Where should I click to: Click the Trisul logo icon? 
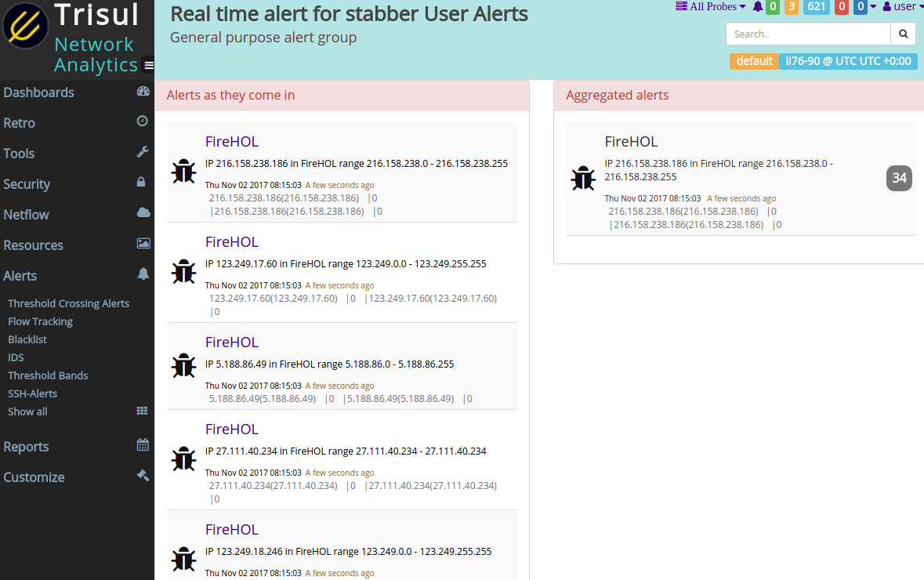25,25
